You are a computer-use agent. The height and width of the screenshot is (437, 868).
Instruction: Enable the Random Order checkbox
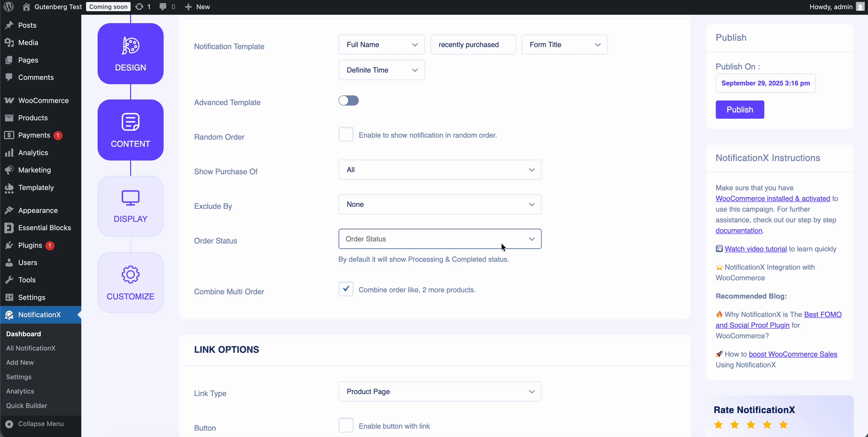[x=346, y=135]
